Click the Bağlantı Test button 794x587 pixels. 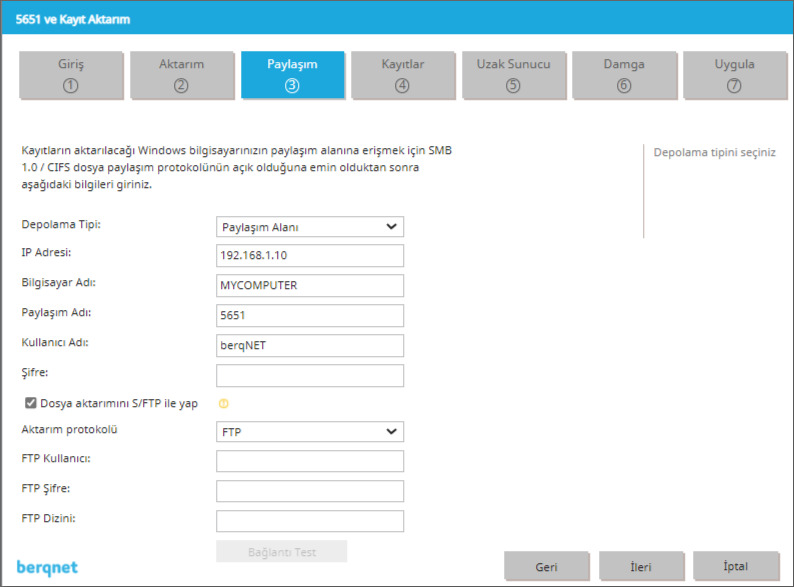tap(282, 552)
